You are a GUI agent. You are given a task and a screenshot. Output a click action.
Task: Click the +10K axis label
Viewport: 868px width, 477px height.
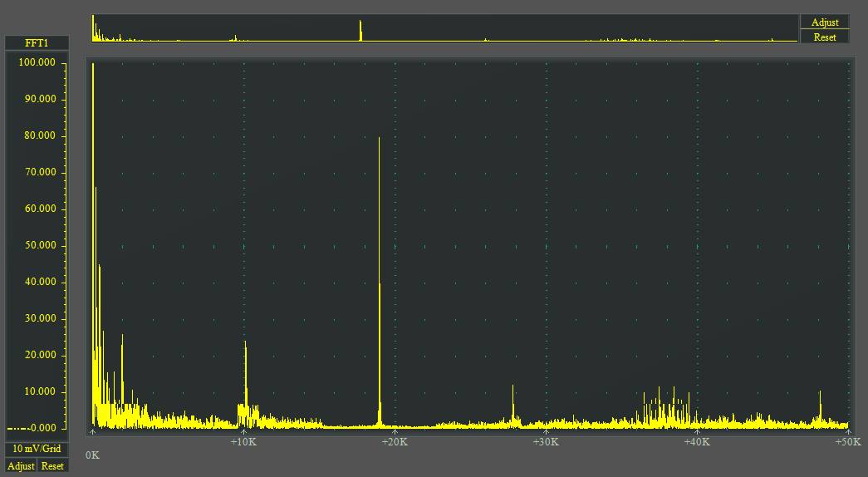[x=243, y=442]
